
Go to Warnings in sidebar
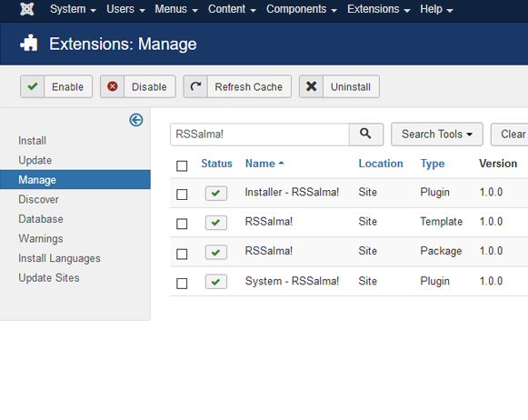click(x=41, y=238)
